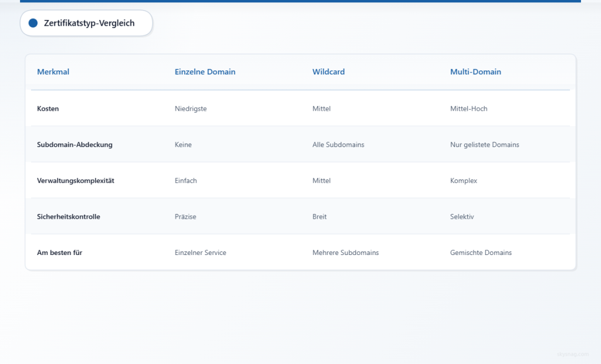This screenshot has height=364, width=601.
Task: Select the Niedrigste cell
Action: tap(191, 108)
